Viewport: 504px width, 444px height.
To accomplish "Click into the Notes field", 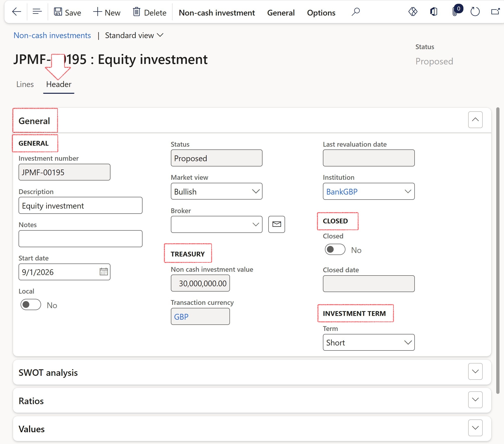I will (x=80, y=239).
